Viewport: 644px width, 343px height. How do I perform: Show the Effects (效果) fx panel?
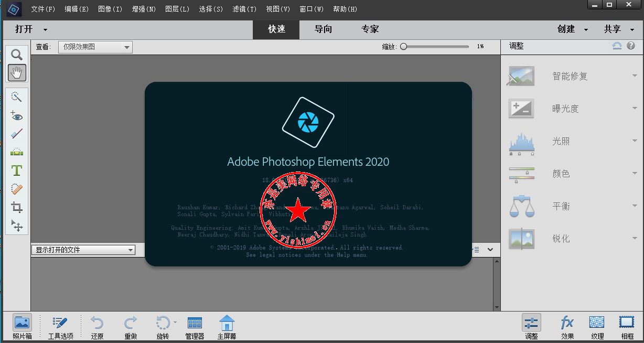(567, 327)
